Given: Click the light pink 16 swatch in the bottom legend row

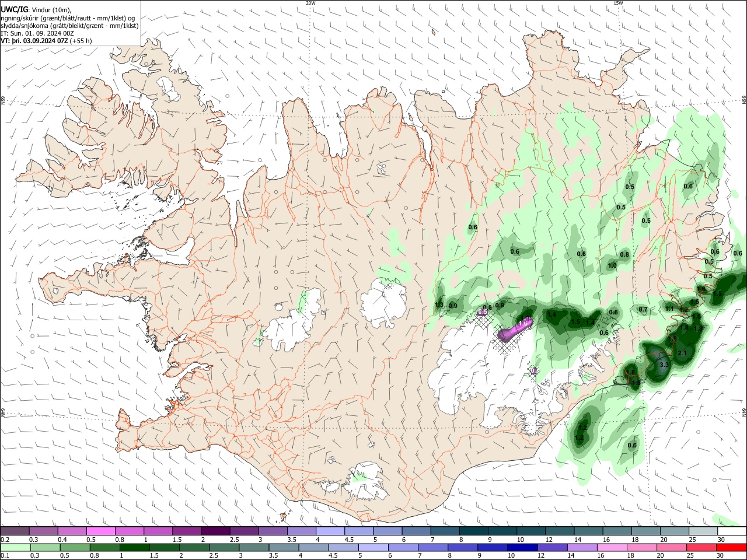Looking at the screenshot, I should [x=612, y=548].
